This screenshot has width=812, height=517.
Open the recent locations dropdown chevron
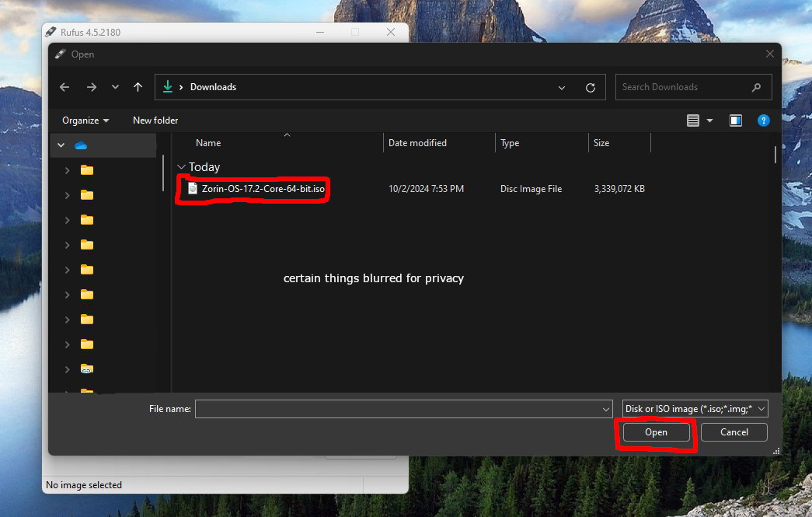115,87
